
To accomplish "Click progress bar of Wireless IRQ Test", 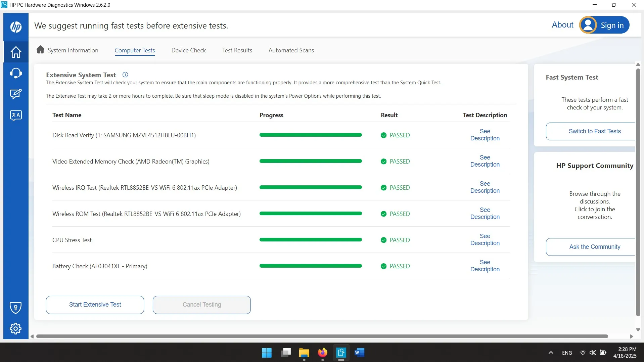I will (x=311, y=187).
